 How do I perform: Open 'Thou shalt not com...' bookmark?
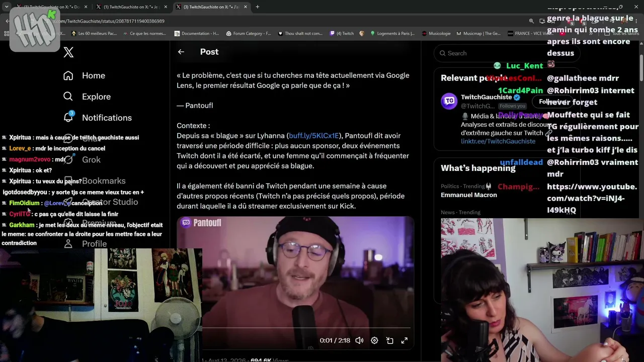coord(300,34)
